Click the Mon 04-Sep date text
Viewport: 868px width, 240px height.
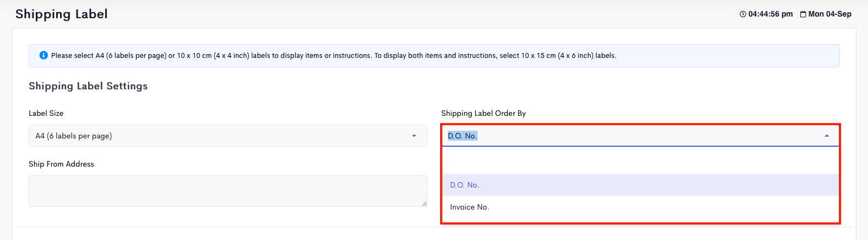coord(830,14)
